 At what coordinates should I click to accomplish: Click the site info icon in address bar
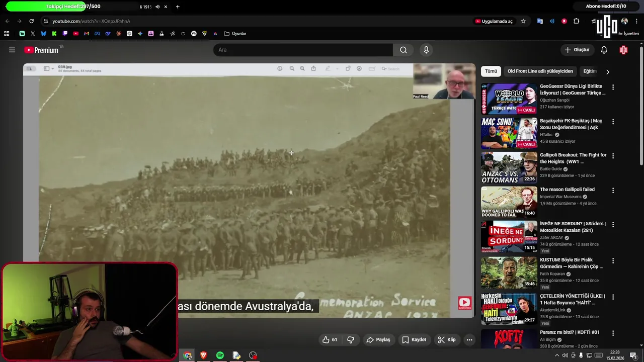[x=46, y=21]
